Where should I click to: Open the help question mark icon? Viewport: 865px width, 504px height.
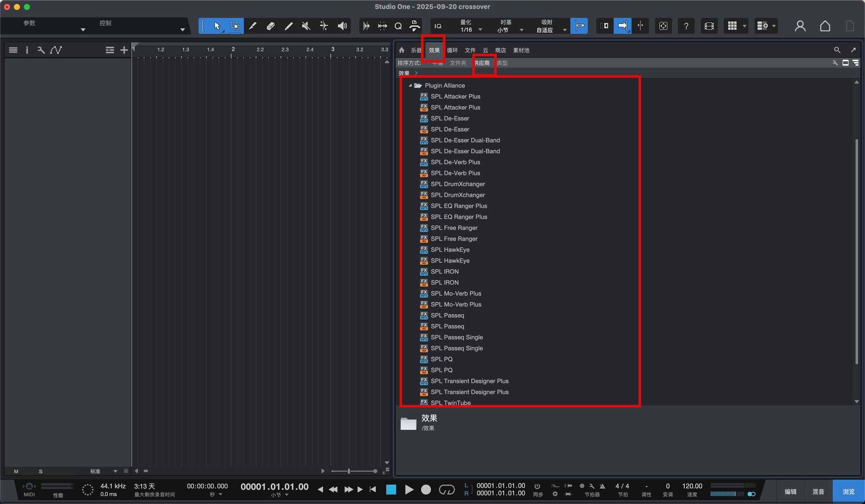point(686,26)
